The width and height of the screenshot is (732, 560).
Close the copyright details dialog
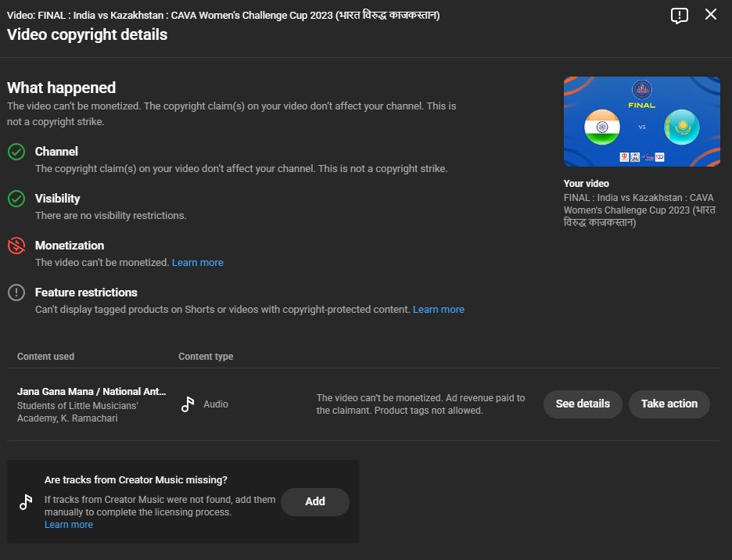711,15
